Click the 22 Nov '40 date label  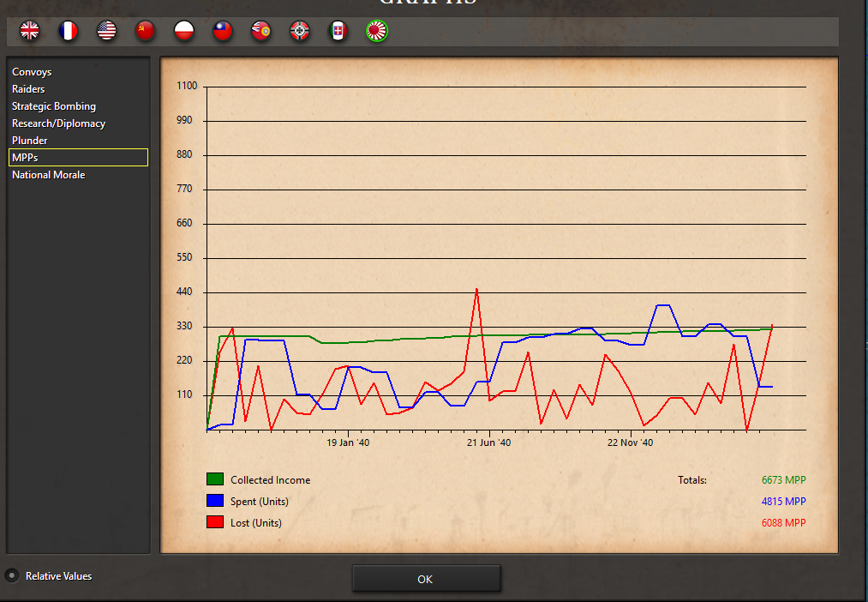click(630, 442)
